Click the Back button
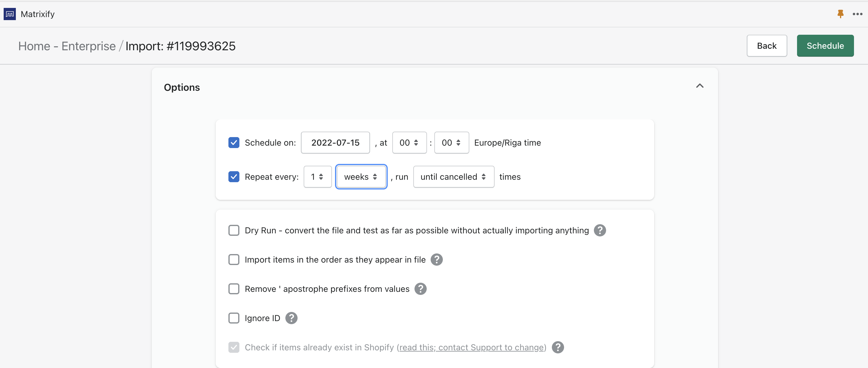This screenshot has height=368, width=868. point(766,46)
